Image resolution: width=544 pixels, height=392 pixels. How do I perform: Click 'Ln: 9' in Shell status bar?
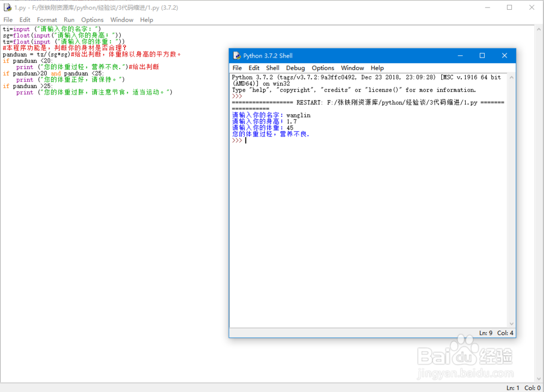pos(486,333)
